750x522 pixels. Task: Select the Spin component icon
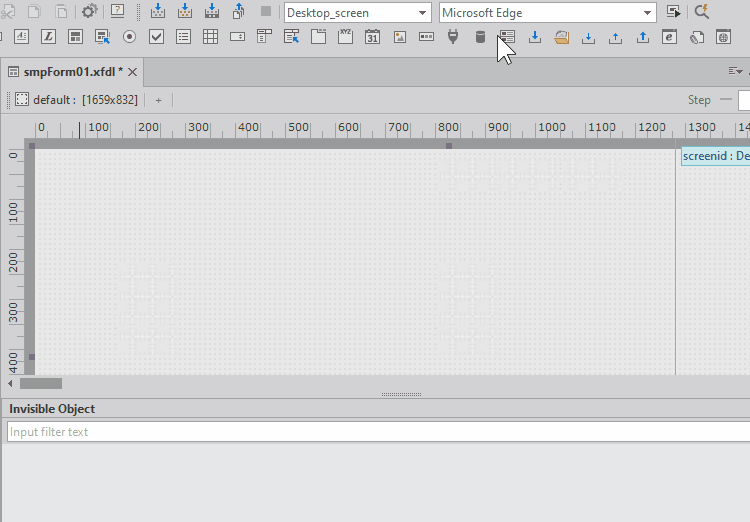pos(237,37)
